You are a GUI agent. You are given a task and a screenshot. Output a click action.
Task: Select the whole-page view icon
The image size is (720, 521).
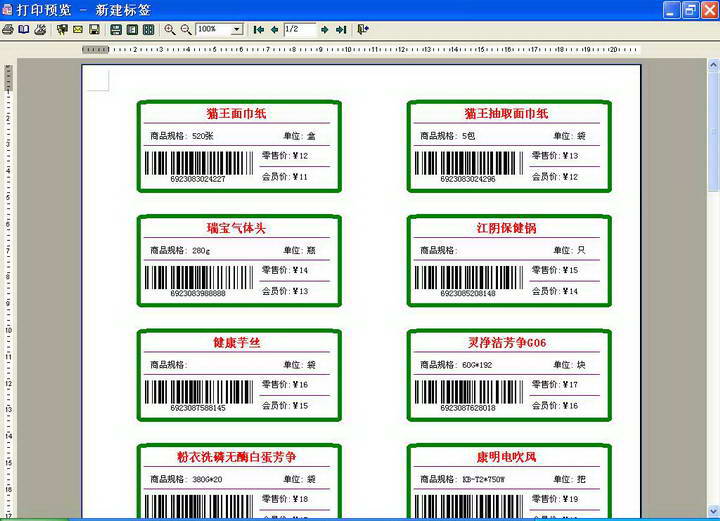coord(132,30)
